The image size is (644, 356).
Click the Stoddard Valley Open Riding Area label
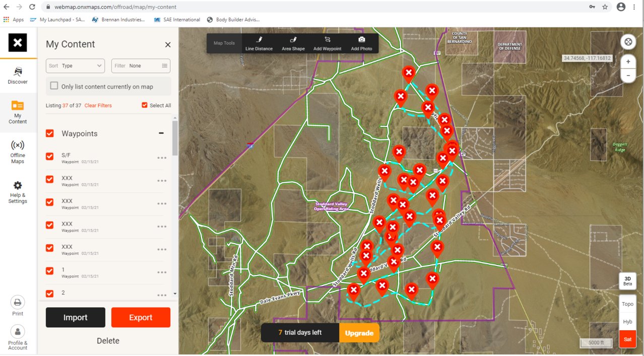click(x=331, y=206)
